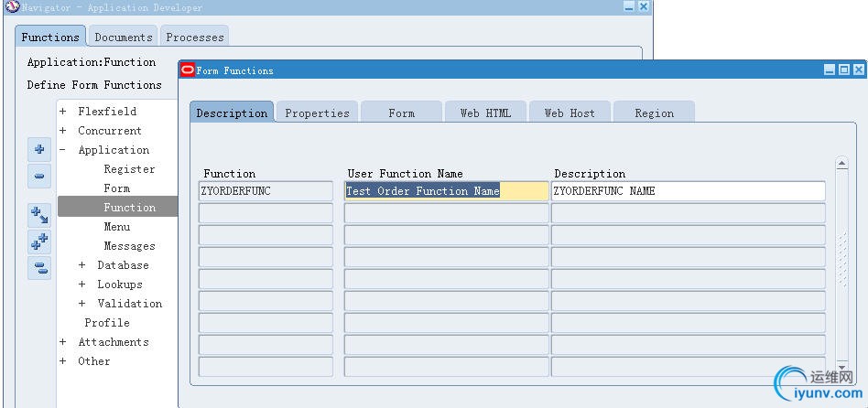The height and width of the screenshot is (408, 868).
Task: Click the ZYORDERFUNC function field
Action: click(x=266, y=191)
